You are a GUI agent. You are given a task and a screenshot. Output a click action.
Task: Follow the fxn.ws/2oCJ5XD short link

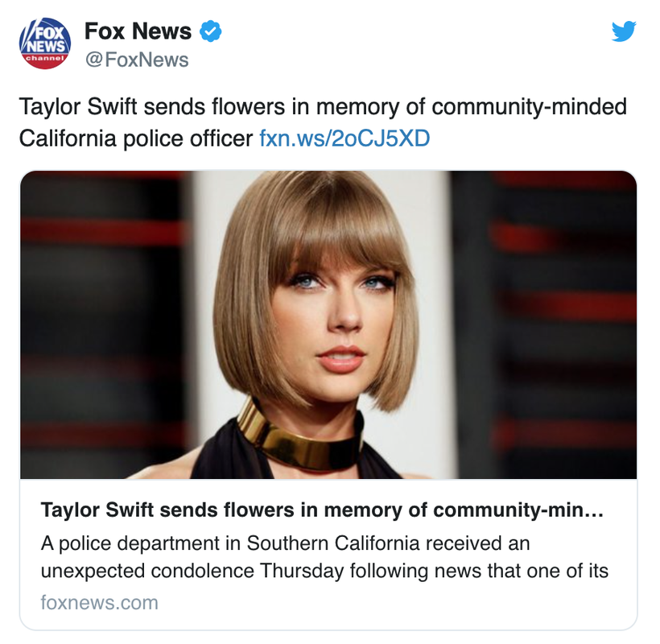click(344, 138)
